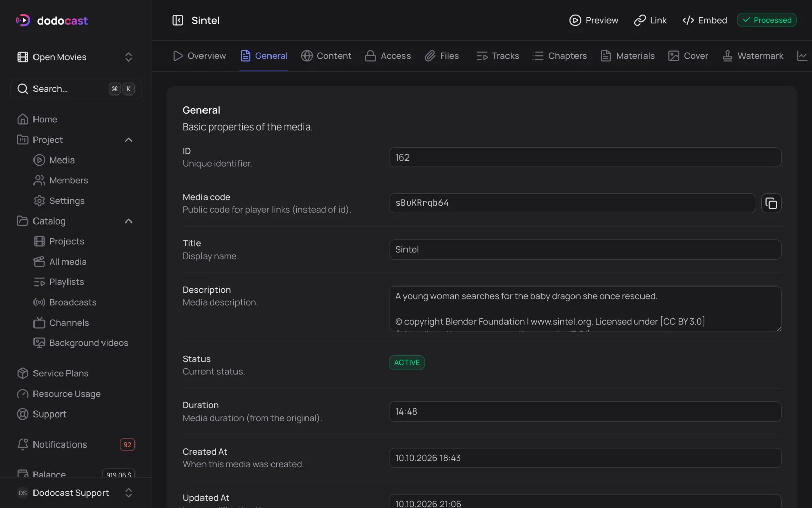Click the Duration field showing 14:48
The image size is (812, 508).
pos(585,411)
